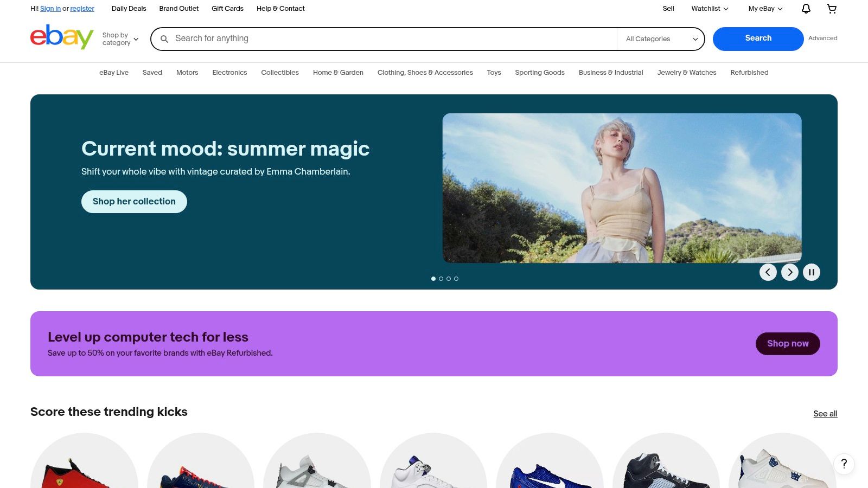Expand the My eBay dropdown
The width and height of the screenshot is (868, 488).
[x=765, y=9]
